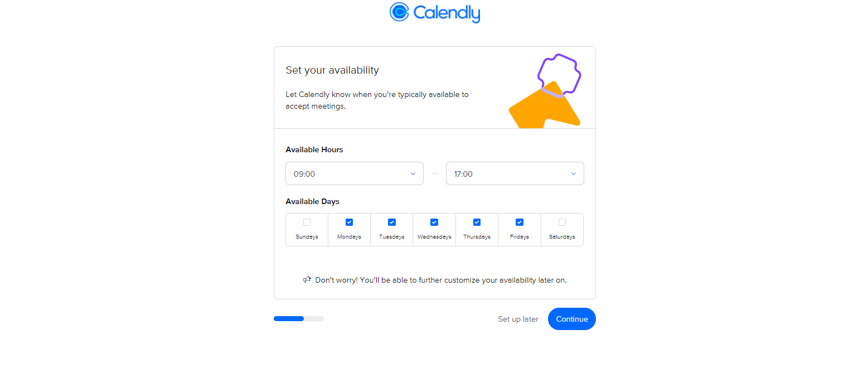This screenshot has height=378, width=868.
Task: Disable the Wednesdays checkbox
Action: (x=434, y=222)
